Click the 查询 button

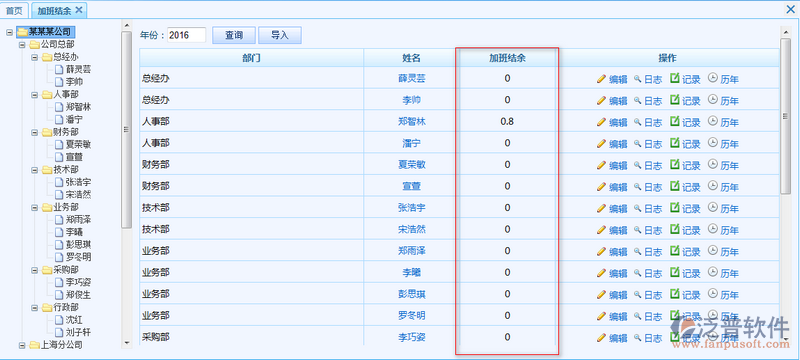pyautogui.click(x=234, y=35)
